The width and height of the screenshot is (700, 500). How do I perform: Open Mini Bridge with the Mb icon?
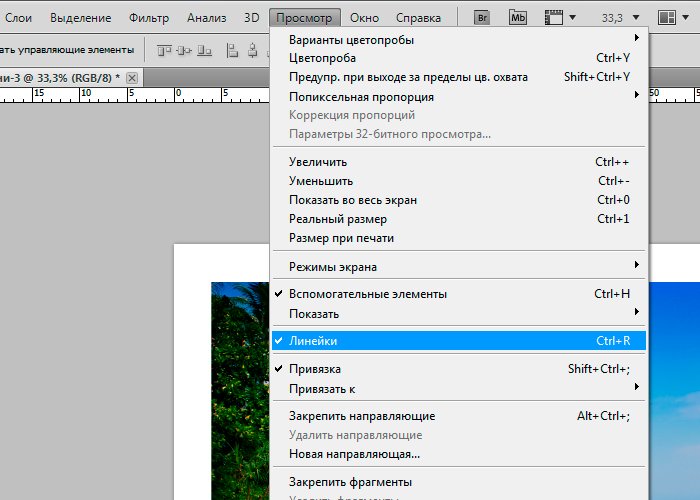click(x=517, y=18)
